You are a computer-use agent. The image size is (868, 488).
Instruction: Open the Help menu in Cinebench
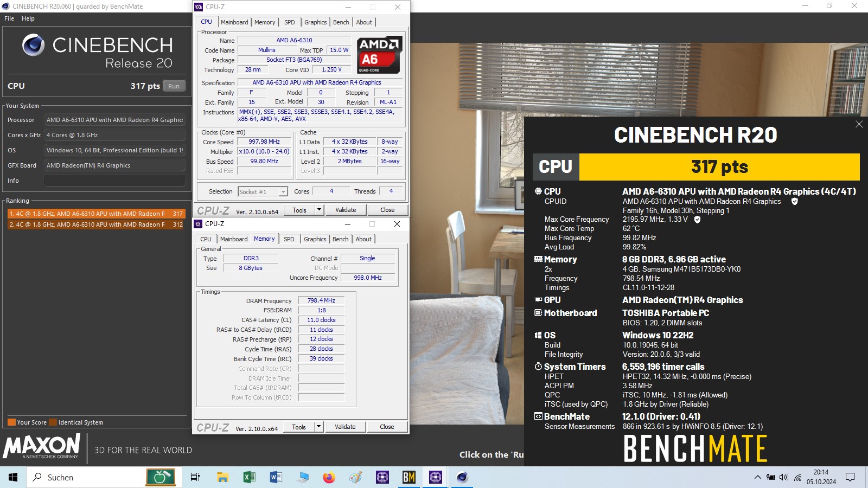pos(28,18)
